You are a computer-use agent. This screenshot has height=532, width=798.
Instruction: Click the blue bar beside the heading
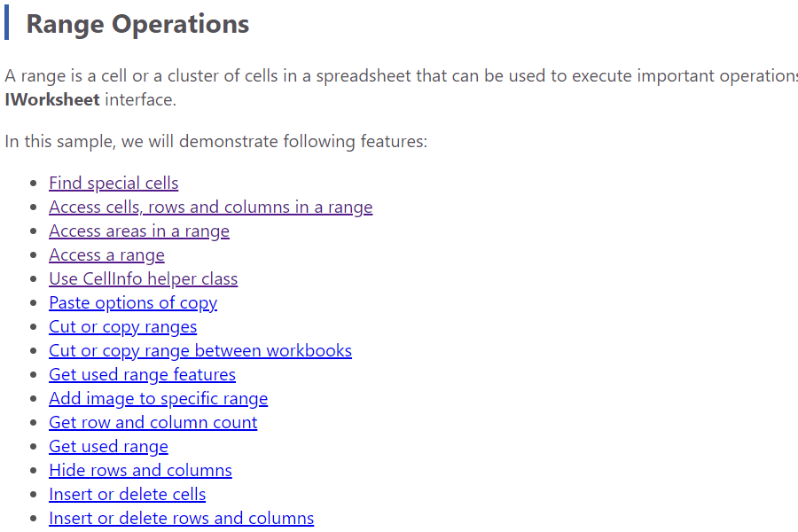(6, 22)
